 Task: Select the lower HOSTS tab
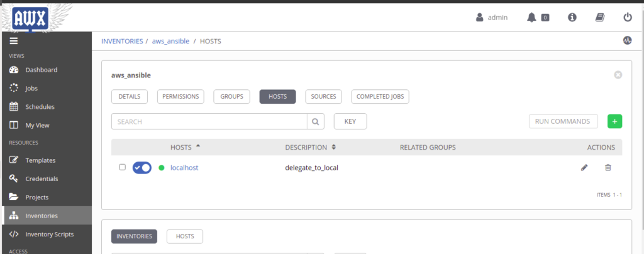(185, 236)
